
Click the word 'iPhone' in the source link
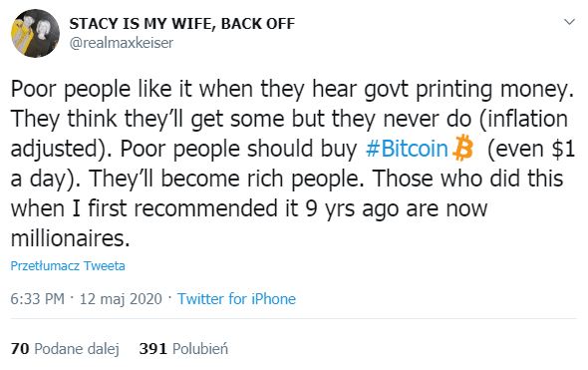[273, 299]
